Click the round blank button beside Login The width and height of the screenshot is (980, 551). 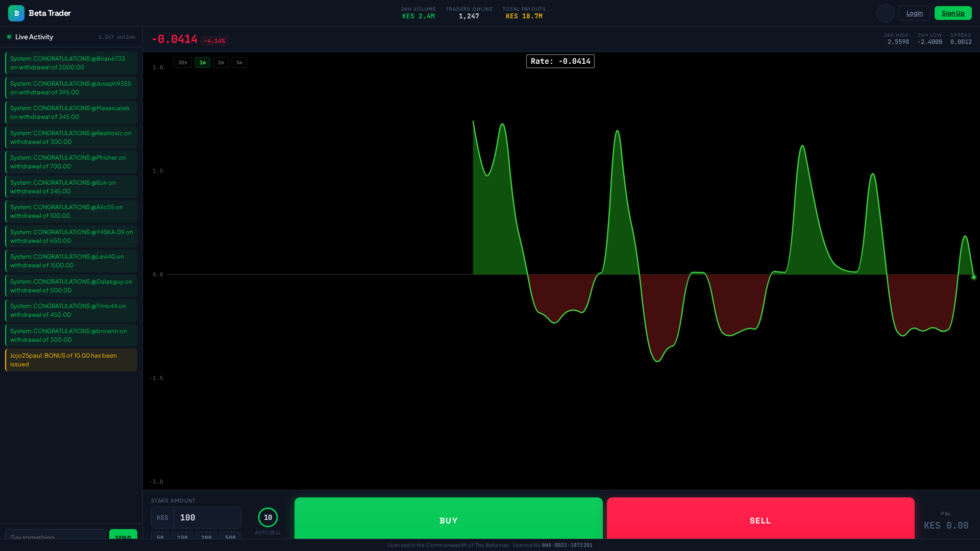886,13
